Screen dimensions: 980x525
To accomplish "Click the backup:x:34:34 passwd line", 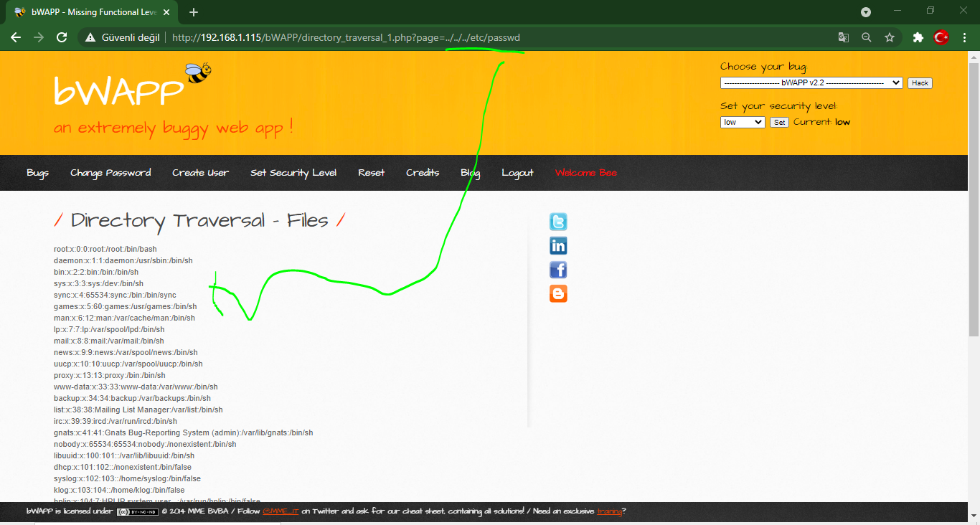I will tap(132, 398).
